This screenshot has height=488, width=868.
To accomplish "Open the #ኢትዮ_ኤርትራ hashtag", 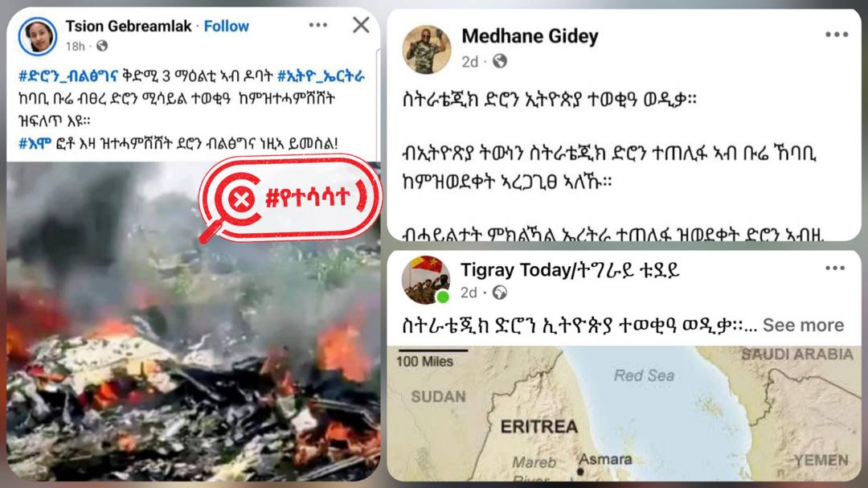I will [x=321, y=76].
